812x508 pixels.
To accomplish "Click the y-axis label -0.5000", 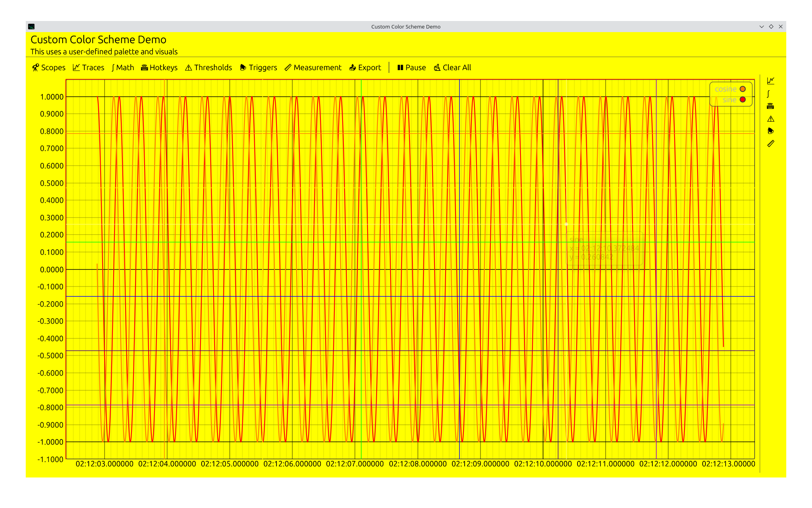I will [x=50, y=356].
